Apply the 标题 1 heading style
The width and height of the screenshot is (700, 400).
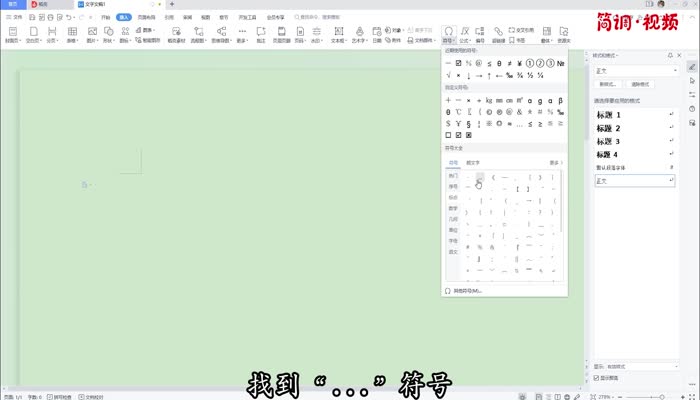pyautogui.click(x=634, y=115)
